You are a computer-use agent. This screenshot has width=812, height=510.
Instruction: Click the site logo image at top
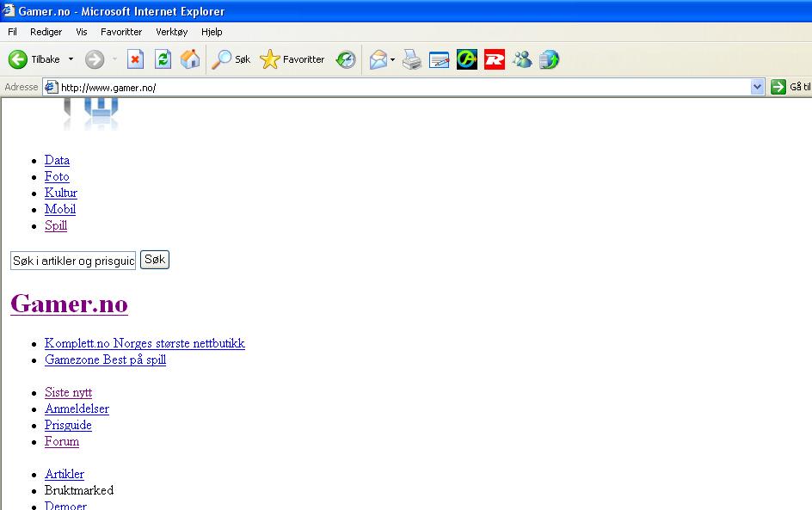(x=91, y=114)
